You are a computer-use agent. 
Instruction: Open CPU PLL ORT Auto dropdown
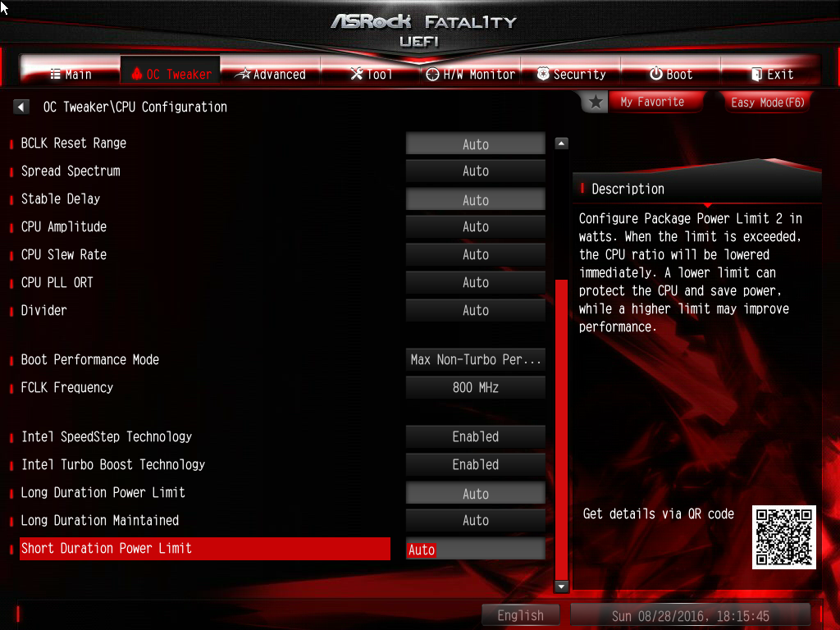(x=475, y=283)
